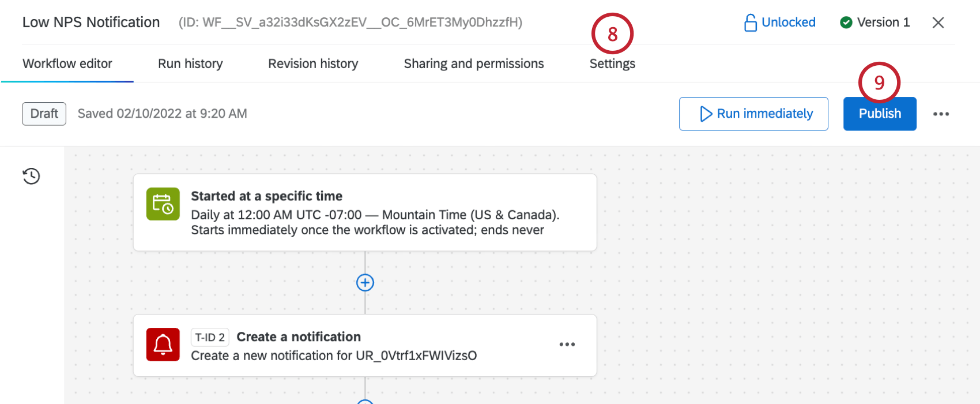The image size is (980, 404).
Task: Click the Unlocked padlock icon
Action: tap(750, 23)
